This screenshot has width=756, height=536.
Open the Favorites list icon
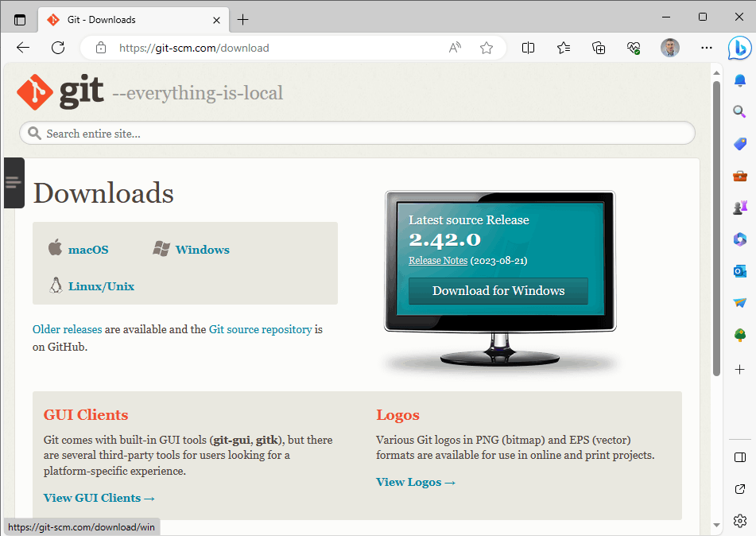point(563,48)
